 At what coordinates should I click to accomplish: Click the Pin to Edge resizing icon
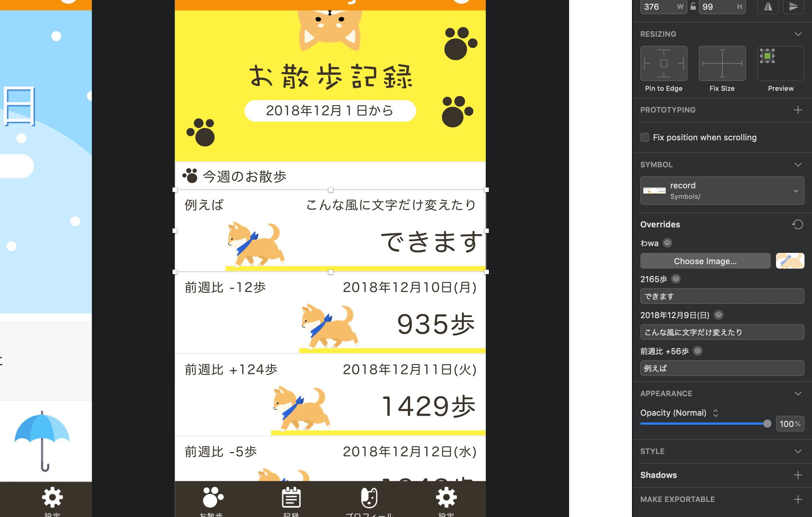(x=664, y=64)
